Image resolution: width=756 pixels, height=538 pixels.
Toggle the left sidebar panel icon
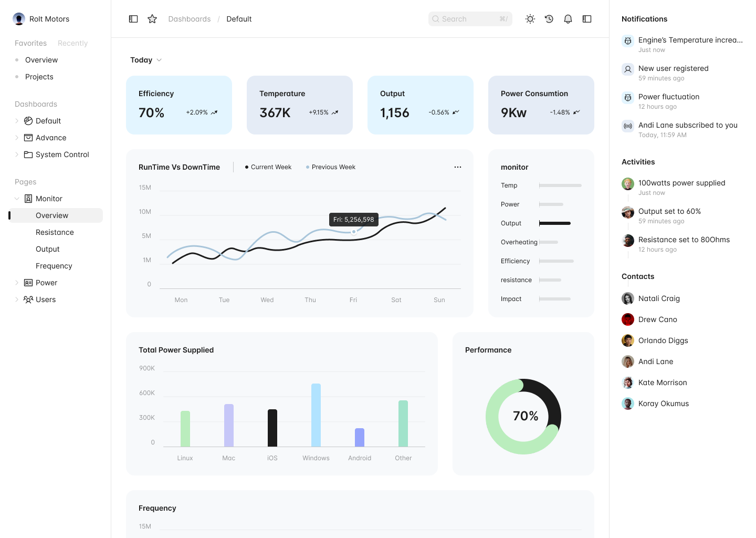[133, 19]
